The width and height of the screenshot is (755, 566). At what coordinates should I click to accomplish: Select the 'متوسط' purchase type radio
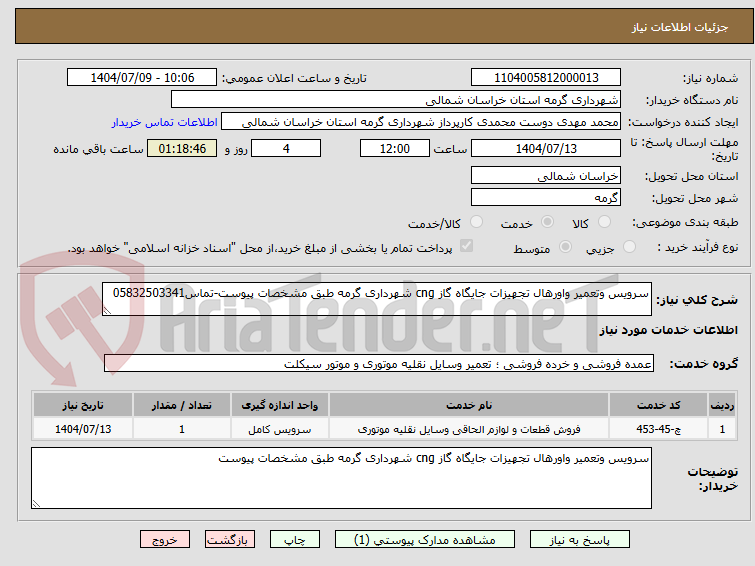click(565, 247)
